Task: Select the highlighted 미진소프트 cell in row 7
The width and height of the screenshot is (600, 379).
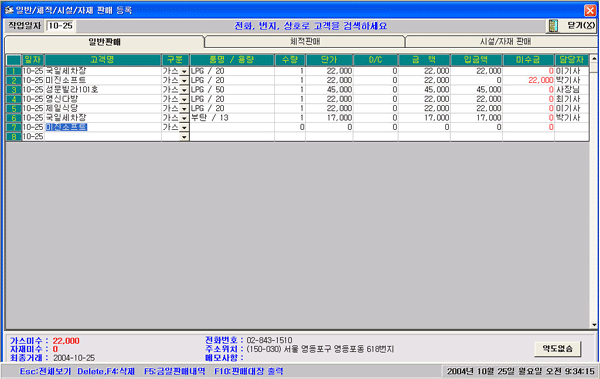Action: click(67, 127)
